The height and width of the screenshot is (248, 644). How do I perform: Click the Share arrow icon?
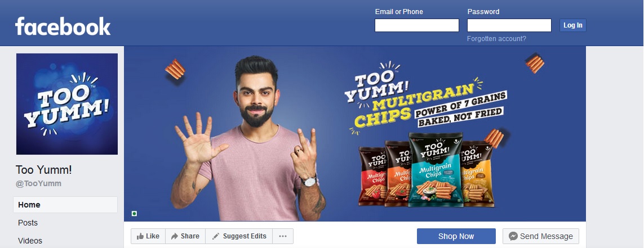175,236
